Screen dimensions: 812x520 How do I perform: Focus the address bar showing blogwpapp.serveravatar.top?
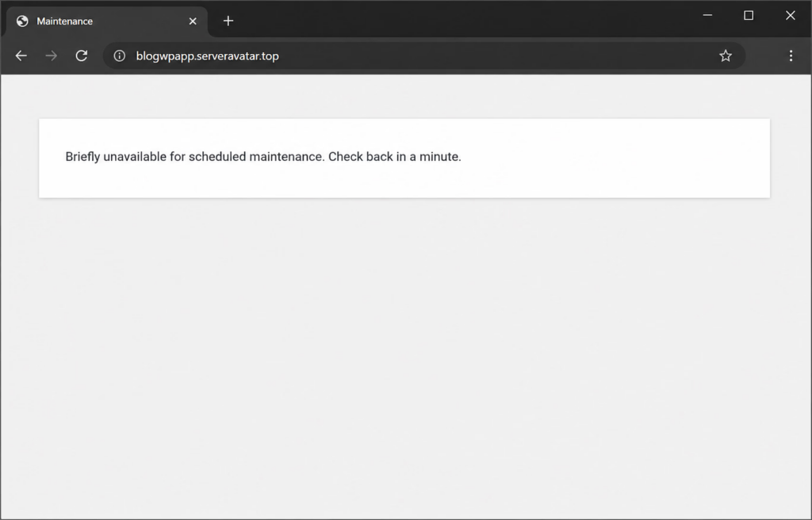(424, 56)
